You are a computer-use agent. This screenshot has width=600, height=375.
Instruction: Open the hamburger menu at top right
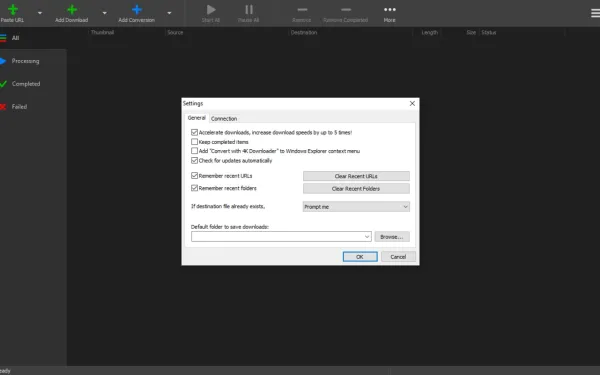pyautogui.click(x=595, y=13)
